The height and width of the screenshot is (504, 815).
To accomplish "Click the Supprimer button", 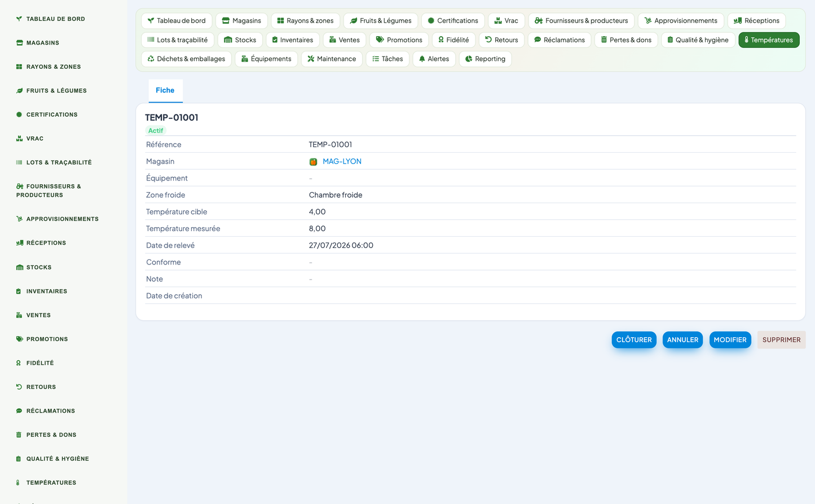I will (x=781, y=340).
